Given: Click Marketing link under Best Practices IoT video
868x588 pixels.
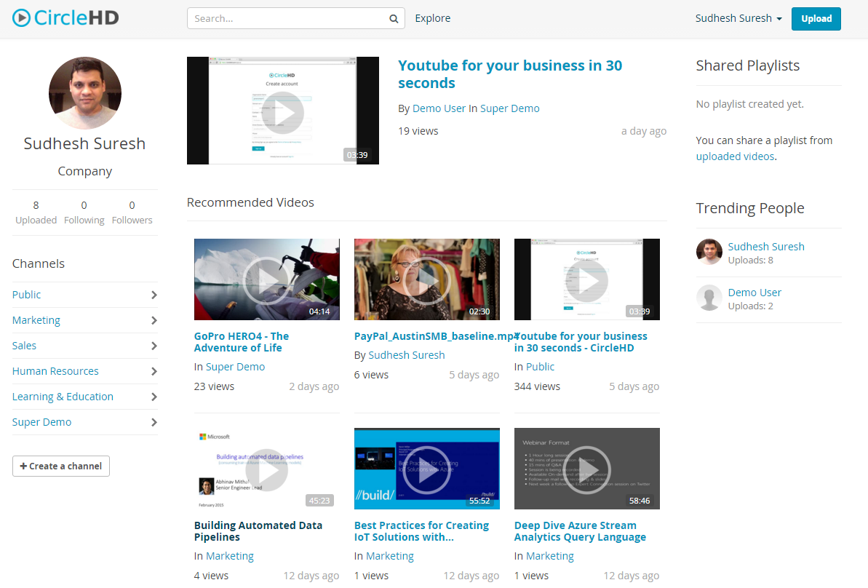Looking at the screenshot, I should coord(390,556).
